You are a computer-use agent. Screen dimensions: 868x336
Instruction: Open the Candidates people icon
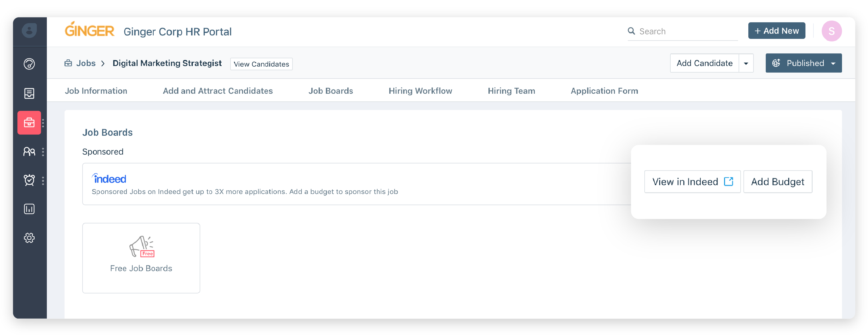point(29,152)
